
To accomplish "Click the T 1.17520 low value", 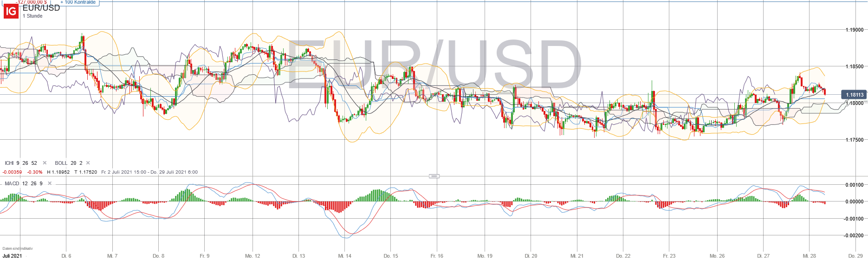I will [x=86, y=172].
